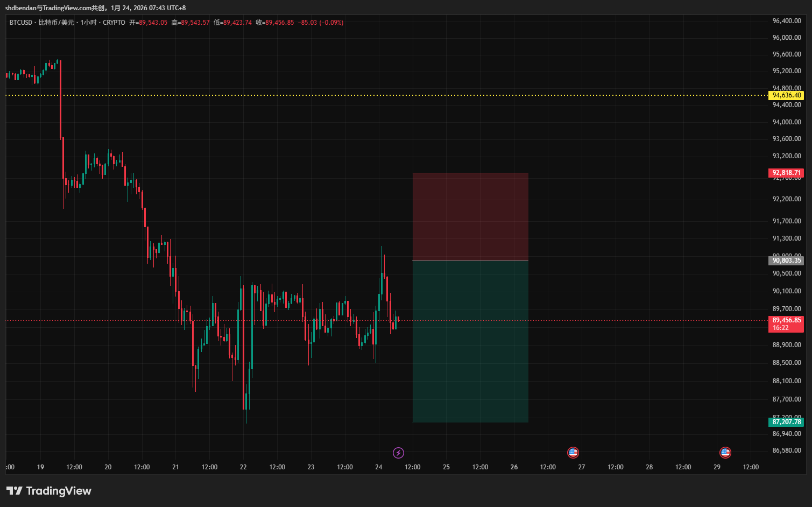Click the red 92,818.71 stop price label

tap(786, 173)
